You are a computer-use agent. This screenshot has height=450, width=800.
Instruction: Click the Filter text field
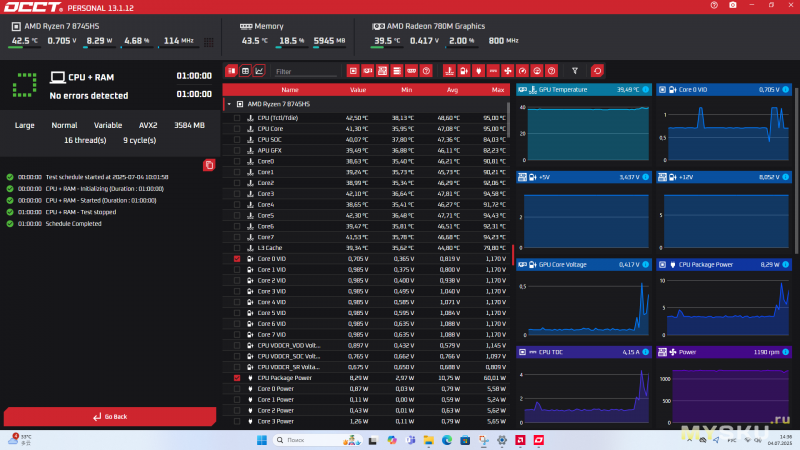305,71
